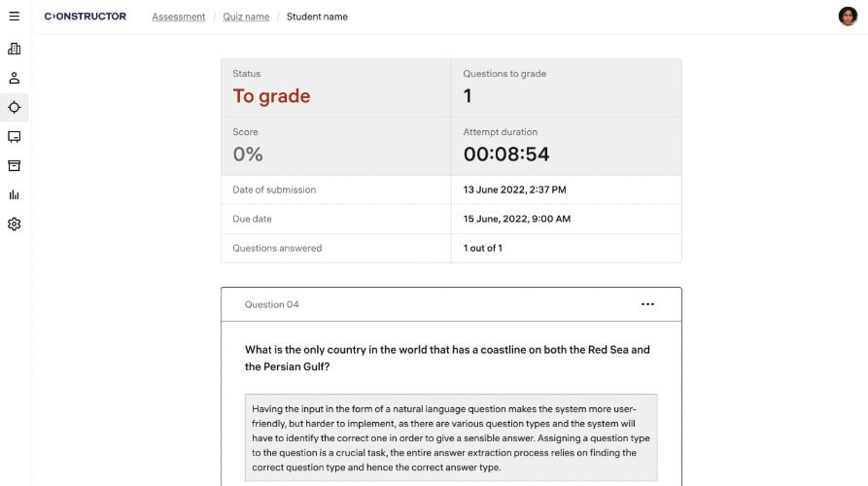Click the Constructor logo
868x486 pixels.
click(x=86, y=17)
